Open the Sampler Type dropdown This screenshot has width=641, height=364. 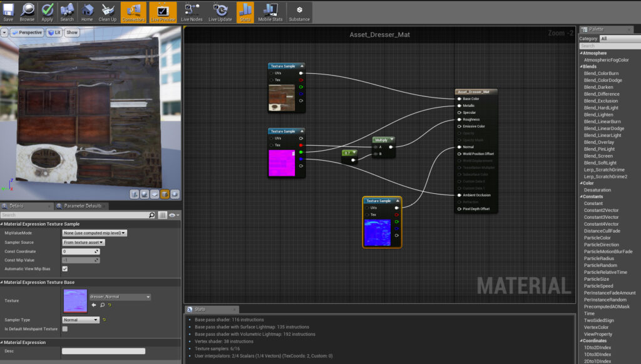click(x=81, y=320)
